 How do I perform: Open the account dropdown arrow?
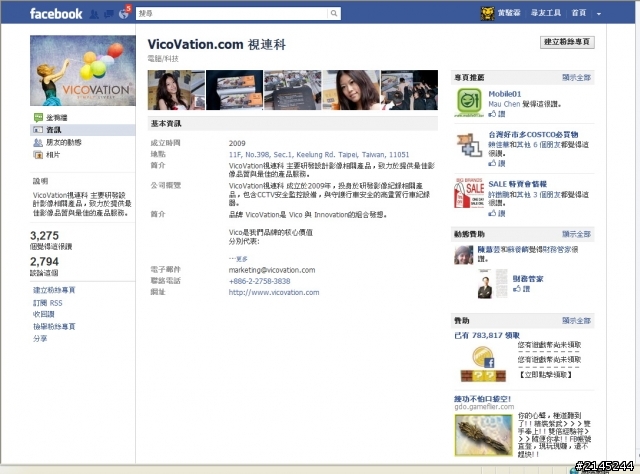click(599, 14)
